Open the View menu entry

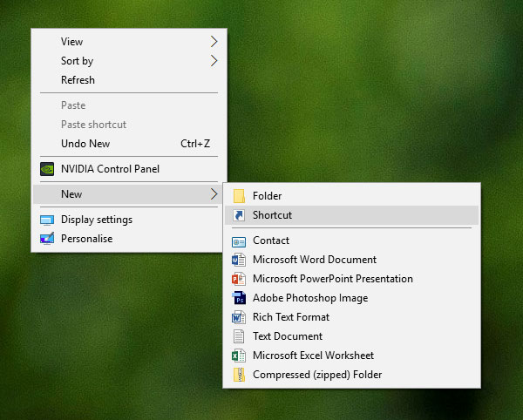pos(129,42)
